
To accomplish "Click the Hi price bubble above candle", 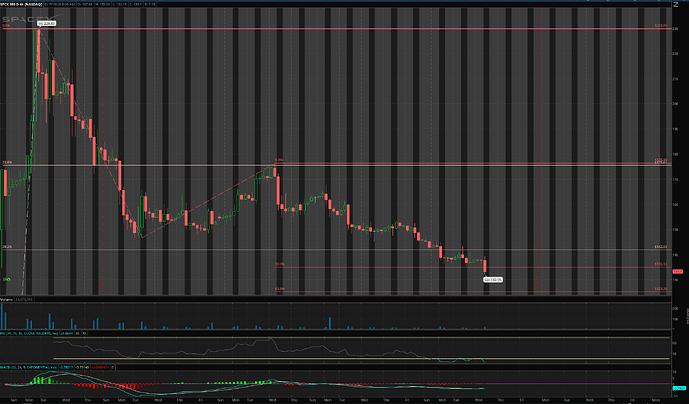I will 47,23.
